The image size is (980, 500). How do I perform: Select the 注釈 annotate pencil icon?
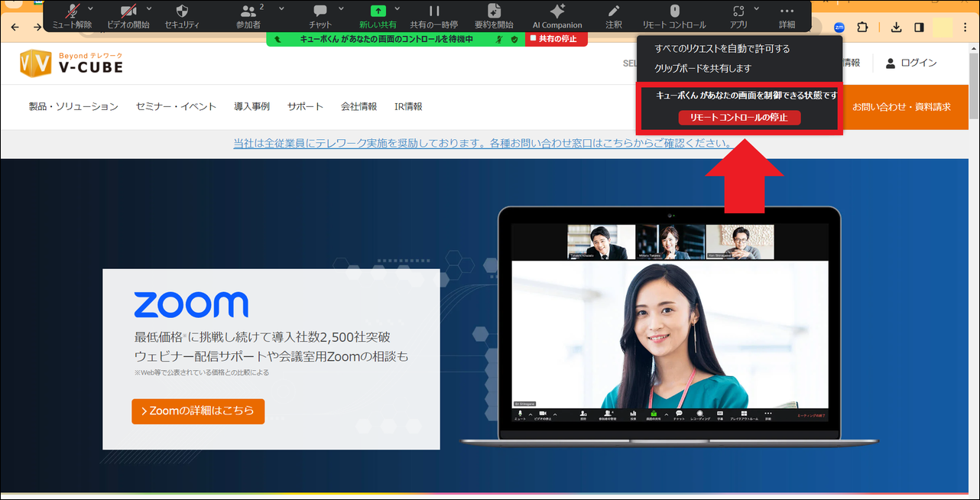pyautogui.click(x=613, y=11)
